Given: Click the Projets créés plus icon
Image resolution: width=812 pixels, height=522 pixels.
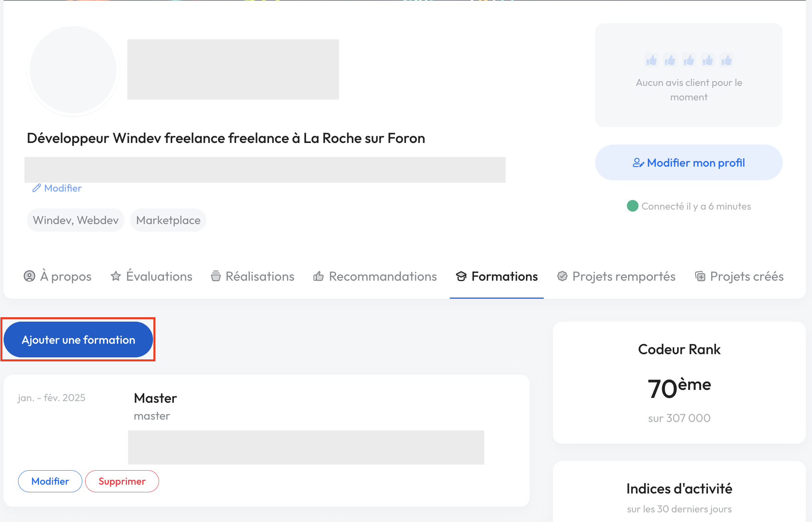Looking at the screenshot, I should tap(700, 276).
